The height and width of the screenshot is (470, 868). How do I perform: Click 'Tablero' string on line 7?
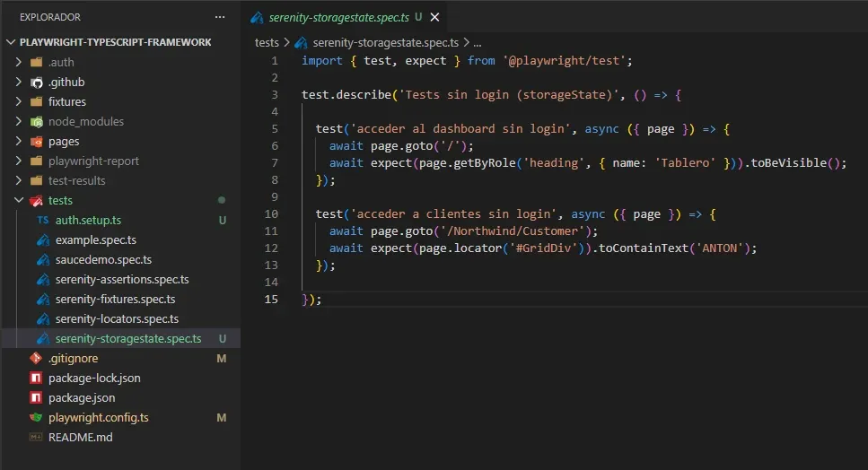point(685,163)
